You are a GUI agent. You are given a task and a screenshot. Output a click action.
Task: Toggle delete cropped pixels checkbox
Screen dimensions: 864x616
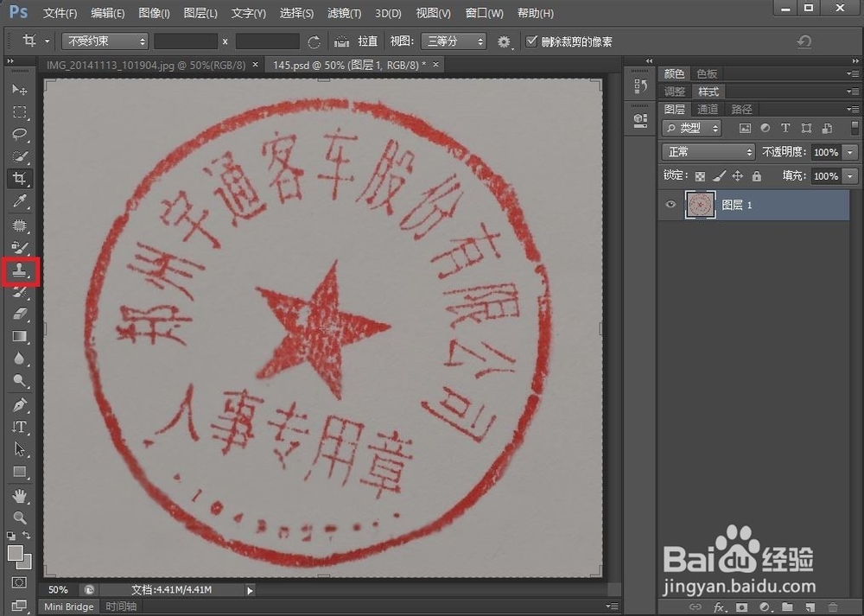pyautogui.click(x=531, y=41)
